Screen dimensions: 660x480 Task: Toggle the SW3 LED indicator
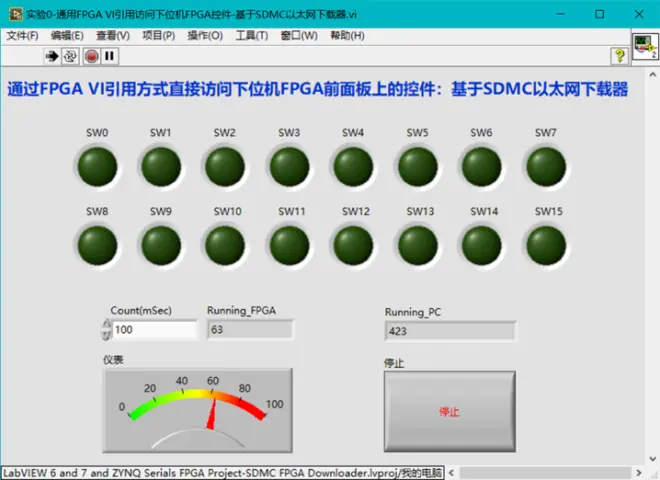tap(290, 166)
